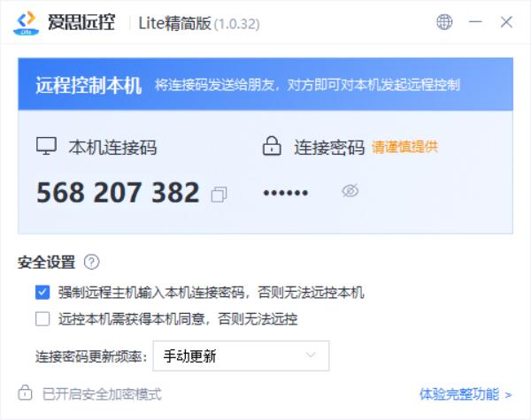
Task: Click the 爱思远控 app logo
Action: pos(26,23)
